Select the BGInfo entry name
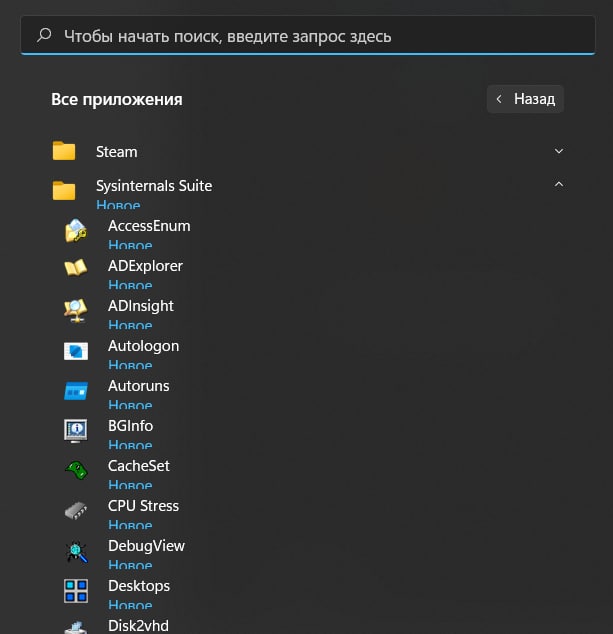The height and width of the screenshot is (634, 613). pyautogui.click(x=131, y=426)
